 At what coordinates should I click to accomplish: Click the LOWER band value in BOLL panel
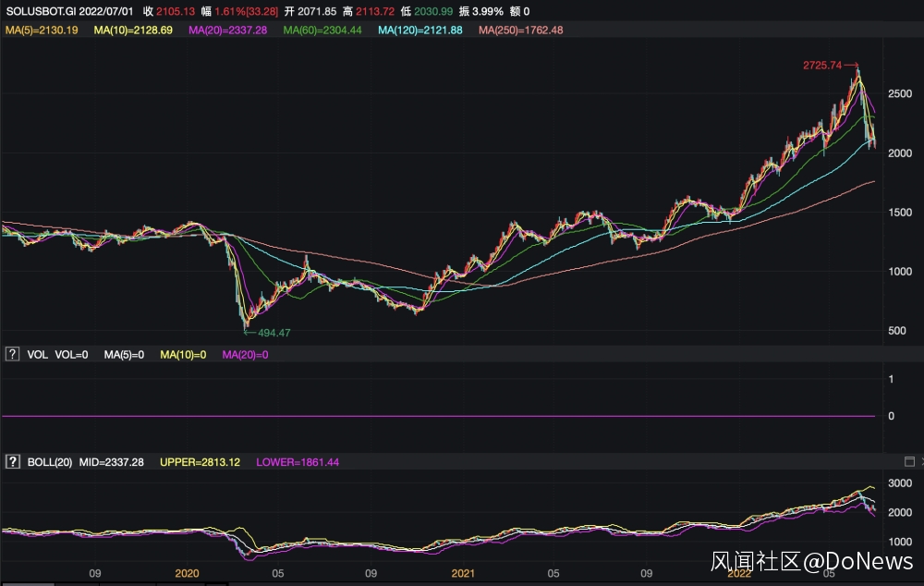click(298, 461)
